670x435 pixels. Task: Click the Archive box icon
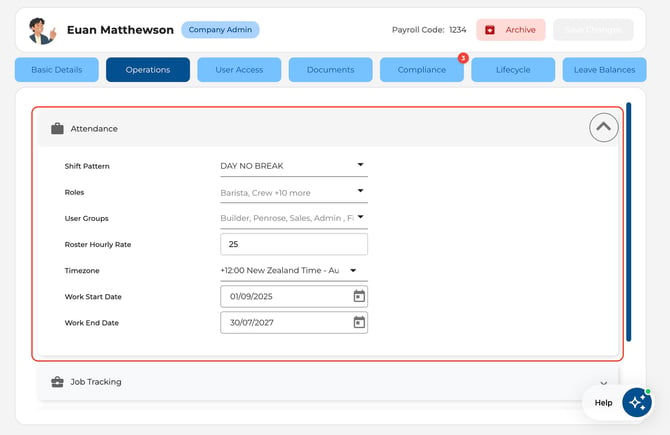(490, 30)
